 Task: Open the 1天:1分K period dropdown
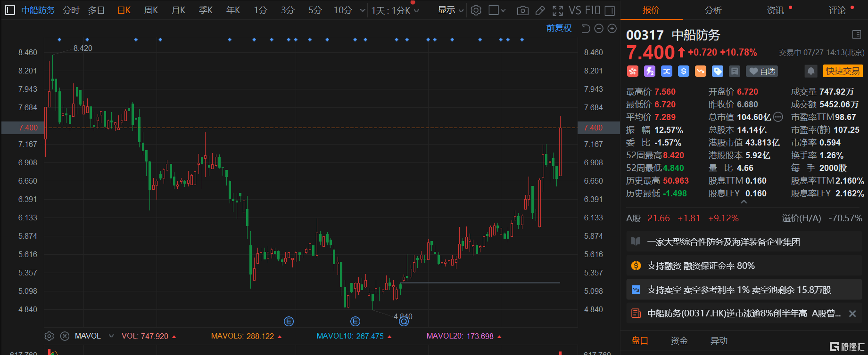pyautogui.click(x=395, y=10)
